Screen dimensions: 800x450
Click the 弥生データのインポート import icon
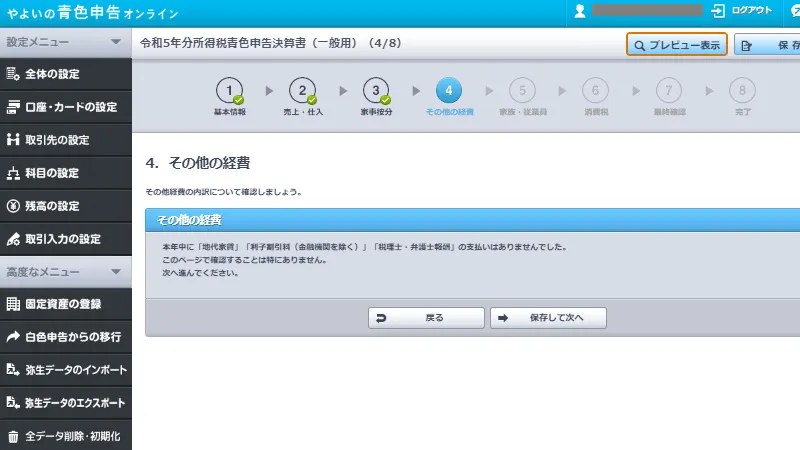[13, 369]
